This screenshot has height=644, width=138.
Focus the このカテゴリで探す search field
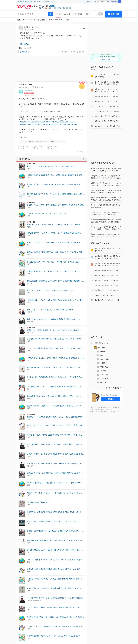click(x=32, y=14)
